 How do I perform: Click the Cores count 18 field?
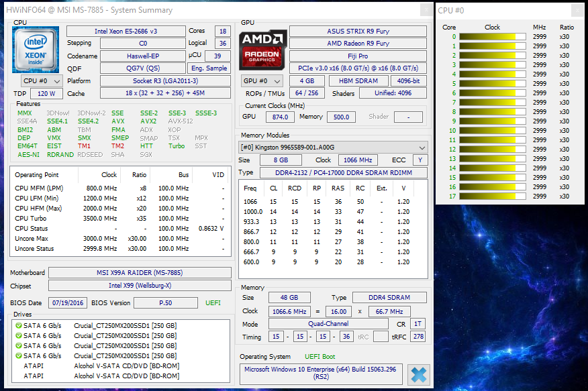(x=223, y=31)
